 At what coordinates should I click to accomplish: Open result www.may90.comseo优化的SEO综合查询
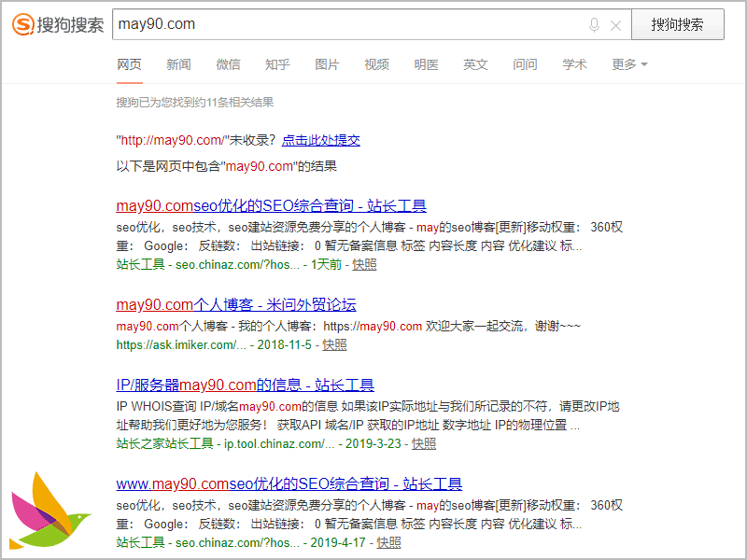pos(289,483)
